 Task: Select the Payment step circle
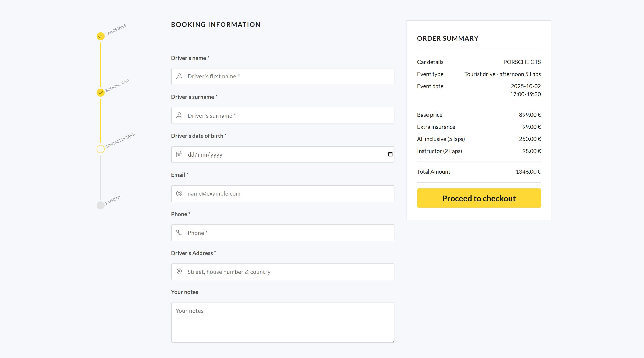coord(100,205)
